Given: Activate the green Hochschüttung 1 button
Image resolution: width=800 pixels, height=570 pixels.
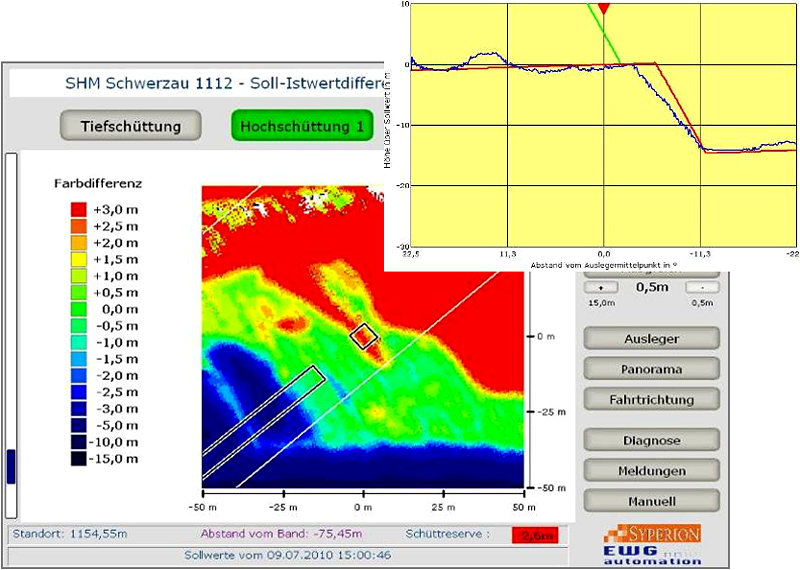Looking at the screenshot, I should 301,126.
